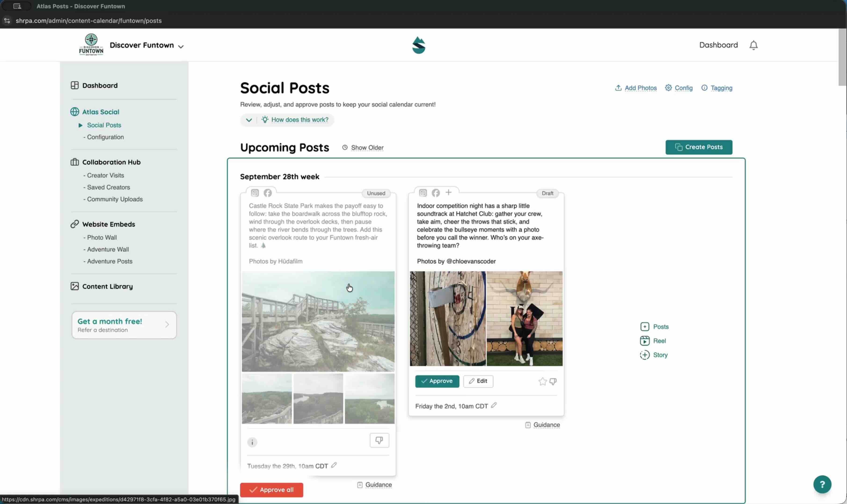Image resolution: width=847 pixels, height=504 pixels.
Task: Click Show Older next to Upcoming Posts
Action: pos(363,148)
